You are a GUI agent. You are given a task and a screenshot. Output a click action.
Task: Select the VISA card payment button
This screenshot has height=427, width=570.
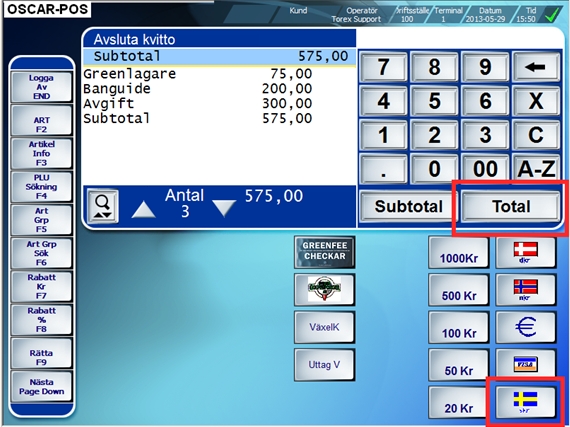pyautogui.click(x=526, y=364)
